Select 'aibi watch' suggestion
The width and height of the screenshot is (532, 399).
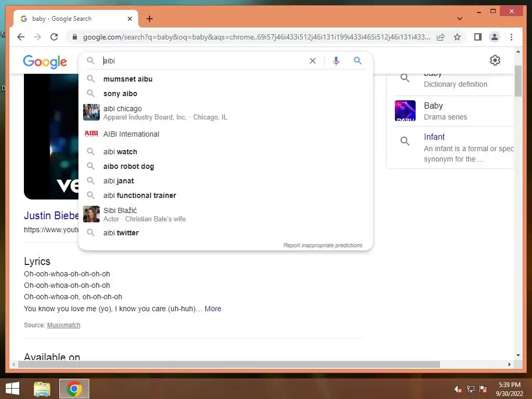[x=225, y=152]
